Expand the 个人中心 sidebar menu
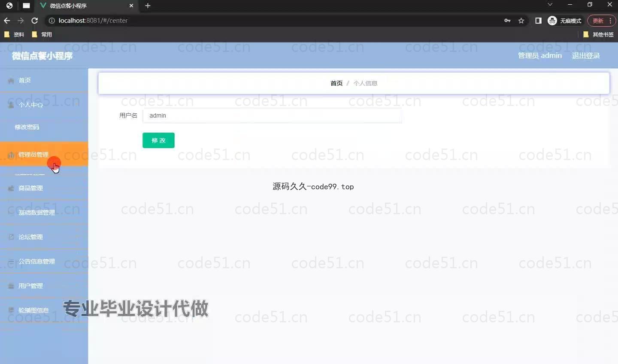Viewport: 618px width, 364px height. point(44,105)
